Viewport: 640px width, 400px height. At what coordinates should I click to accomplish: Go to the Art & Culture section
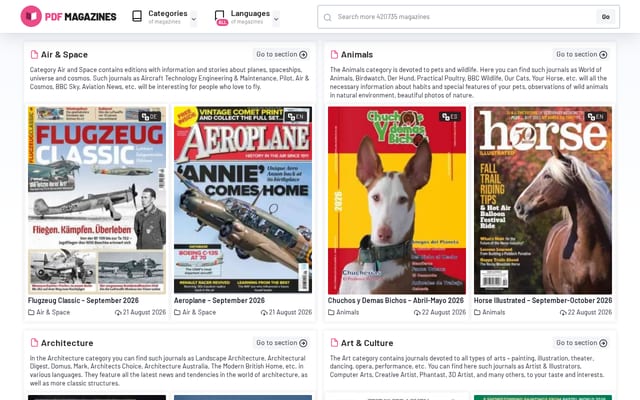click(x=582, y=343)
